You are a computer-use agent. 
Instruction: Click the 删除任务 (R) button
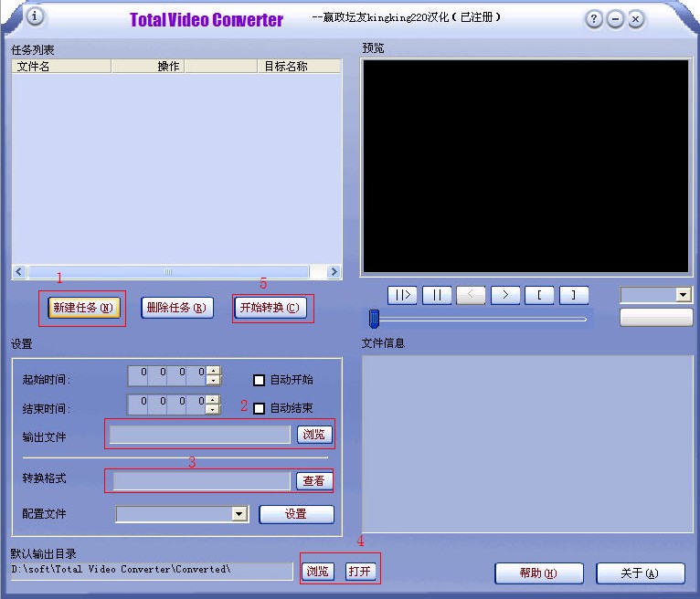point(176,308)
